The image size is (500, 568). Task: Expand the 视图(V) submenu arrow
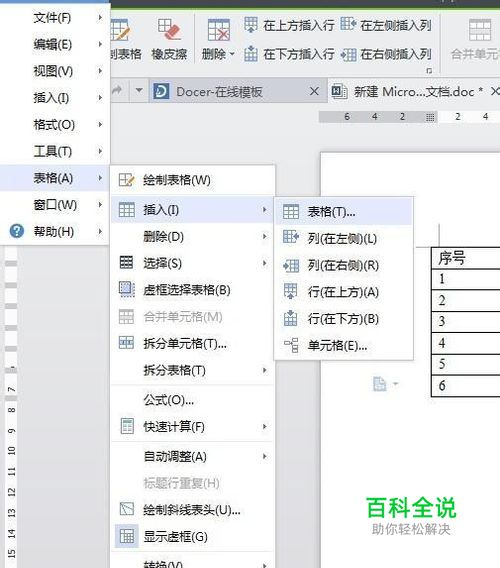point(100,71)
